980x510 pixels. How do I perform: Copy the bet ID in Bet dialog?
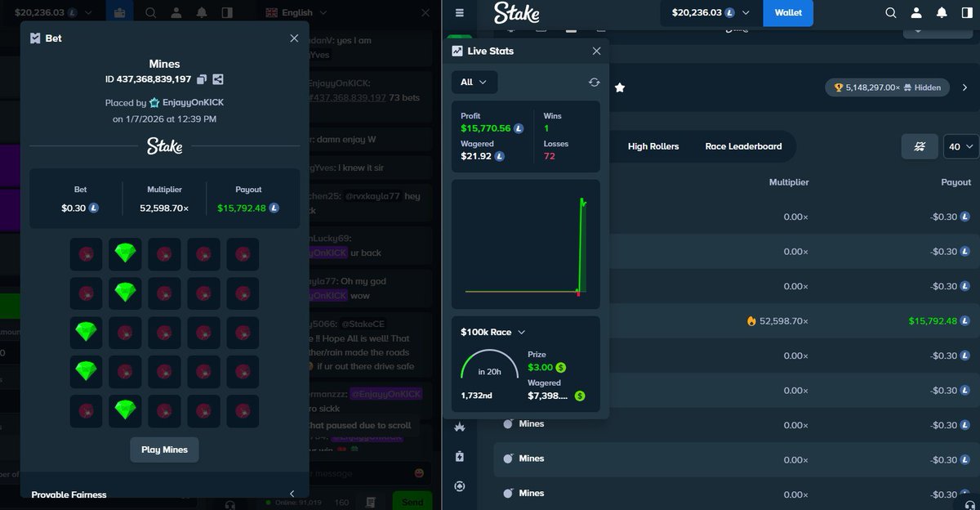click(x=203, y=79)
